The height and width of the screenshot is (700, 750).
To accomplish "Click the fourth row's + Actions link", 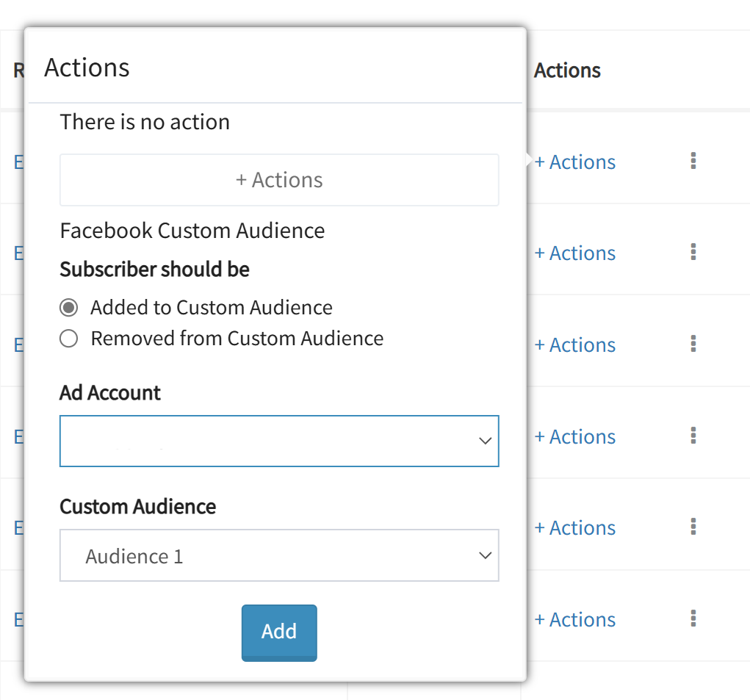I will pos(574,436).
